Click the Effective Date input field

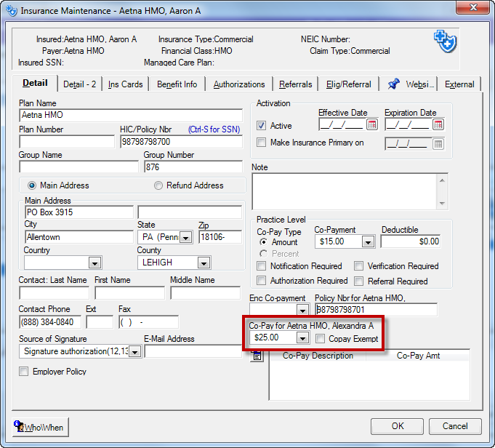[x=342, y=125]
